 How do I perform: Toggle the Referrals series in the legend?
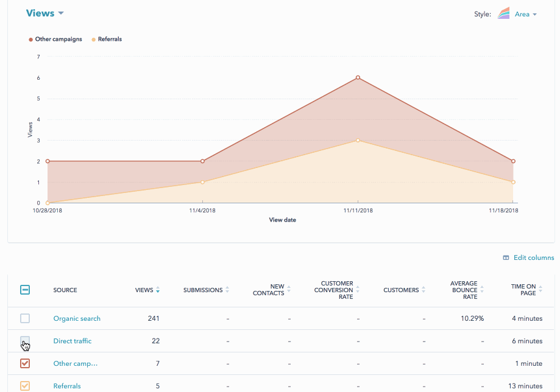(107, 39)
